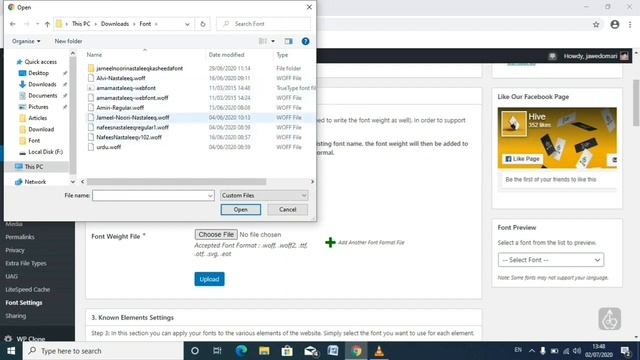Toggle the preview pane icon
The image size is (640, 360).
coord(289,41)
